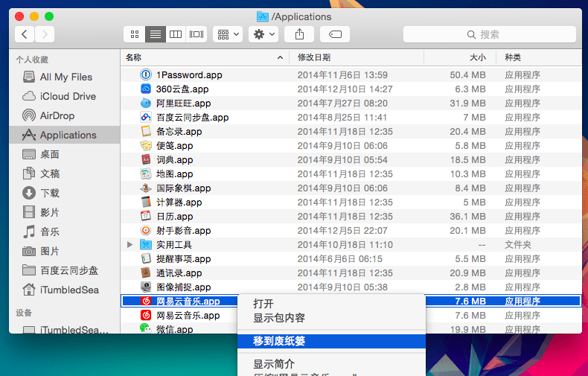Select the 微信.app row
Screen dimensions: 588x376
click(179, 328)
